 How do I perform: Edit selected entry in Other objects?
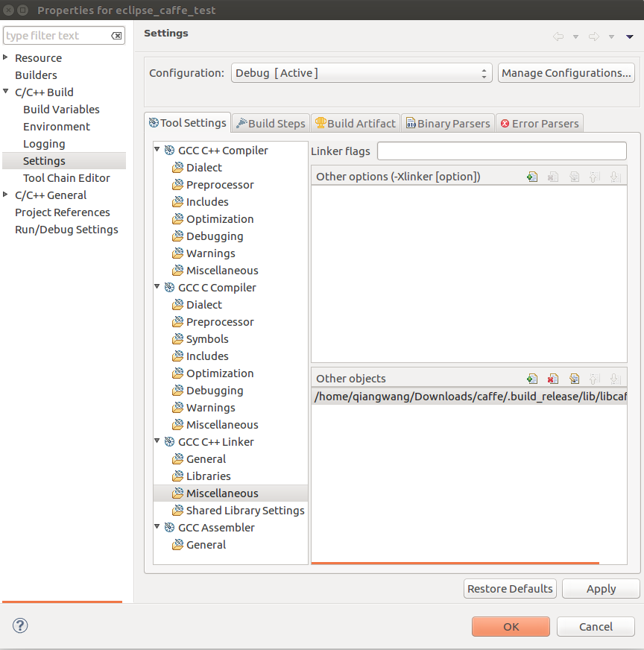coord(574,379)
